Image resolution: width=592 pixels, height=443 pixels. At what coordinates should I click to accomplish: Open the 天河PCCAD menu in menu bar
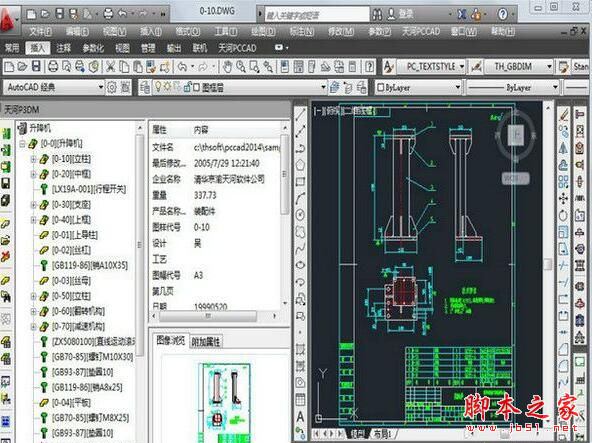[x=421, y=31]
